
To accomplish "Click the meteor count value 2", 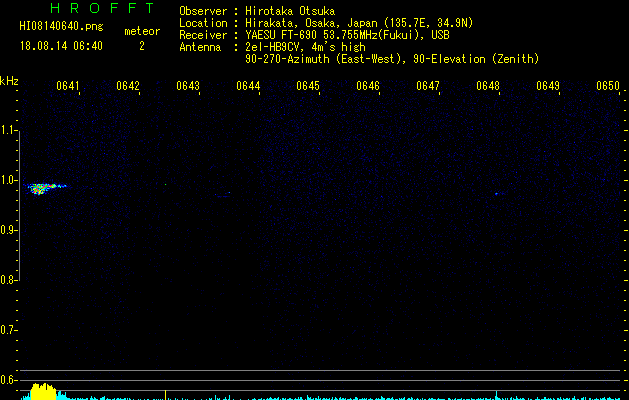I will (142, 46).
